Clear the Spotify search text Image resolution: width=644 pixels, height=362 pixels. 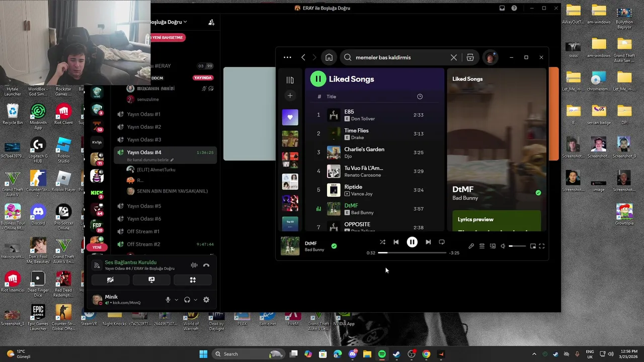pyautogui.click(x=454, y=57)
